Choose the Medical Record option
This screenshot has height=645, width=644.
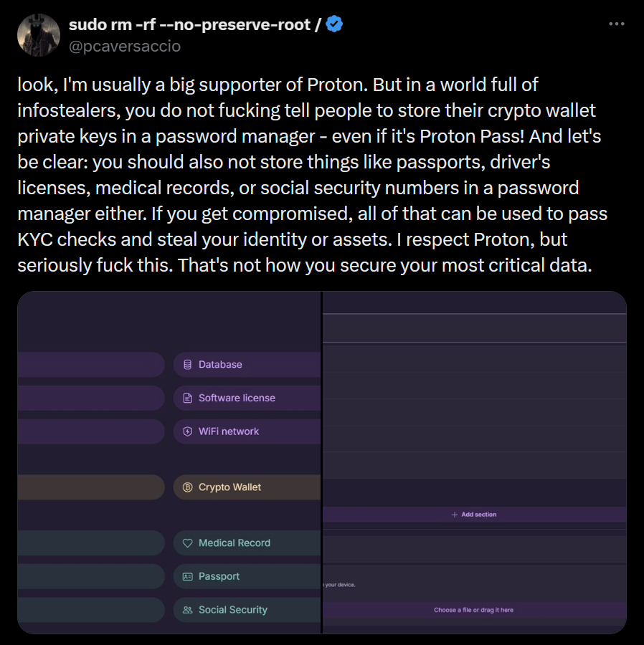tap(247, 543)
